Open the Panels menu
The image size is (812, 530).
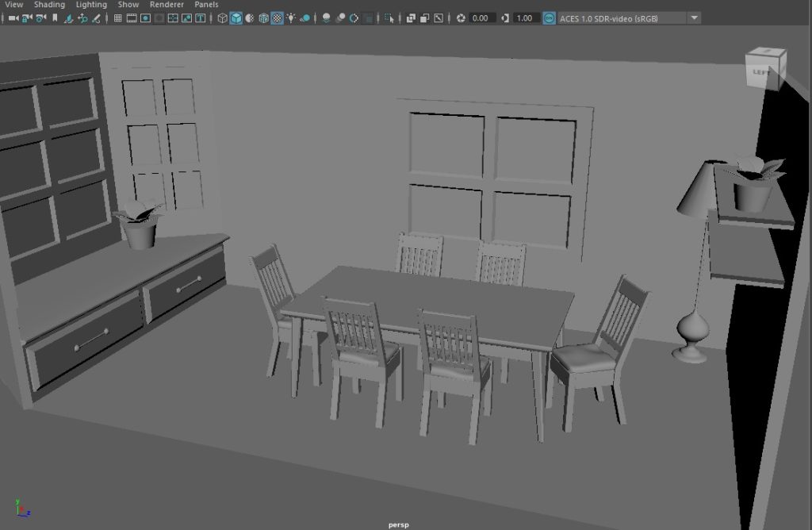(x=206, y=5)
